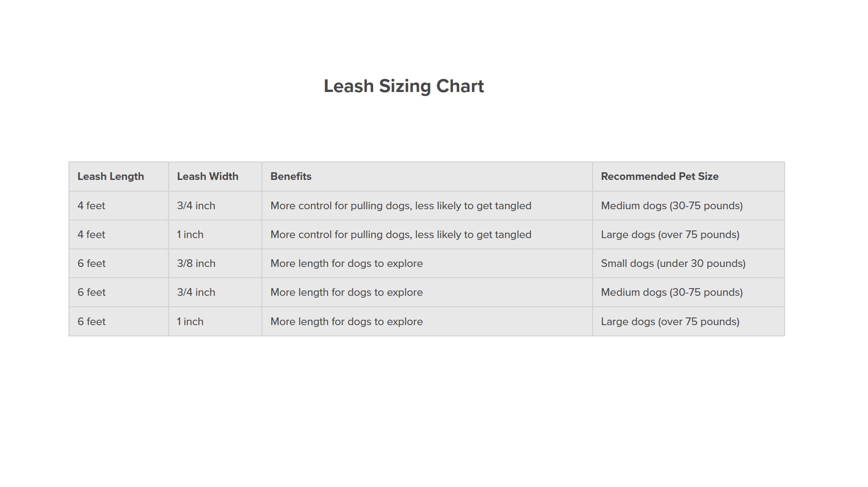Click Large dogs cell in last row
The width and height of the screenshot is (868, 487).
tap(670, 322)
